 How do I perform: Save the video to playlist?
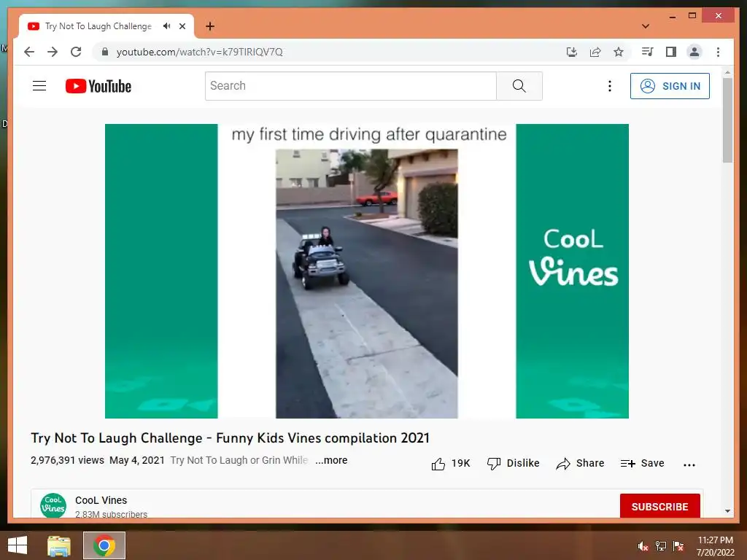[x=642, y=463]
